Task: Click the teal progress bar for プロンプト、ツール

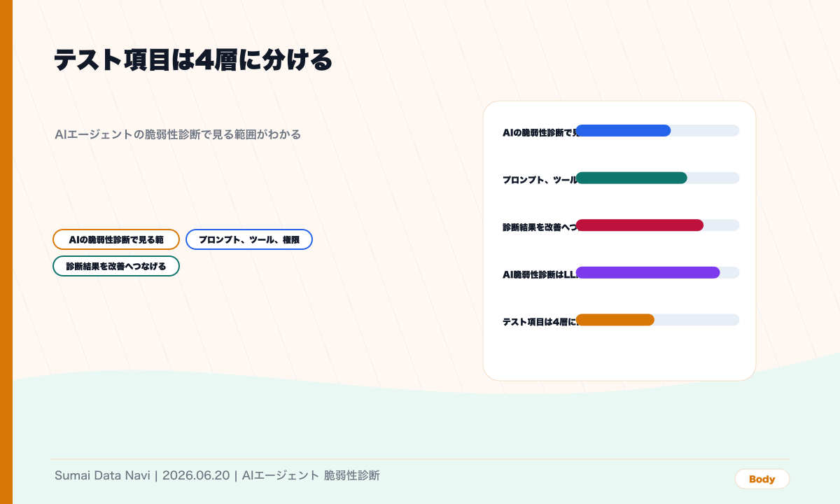Action: click(x=631, y=178)
